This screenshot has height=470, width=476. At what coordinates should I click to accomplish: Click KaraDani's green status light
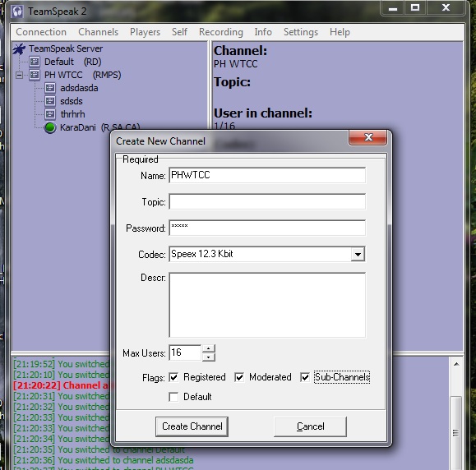[x=50, y=127]
